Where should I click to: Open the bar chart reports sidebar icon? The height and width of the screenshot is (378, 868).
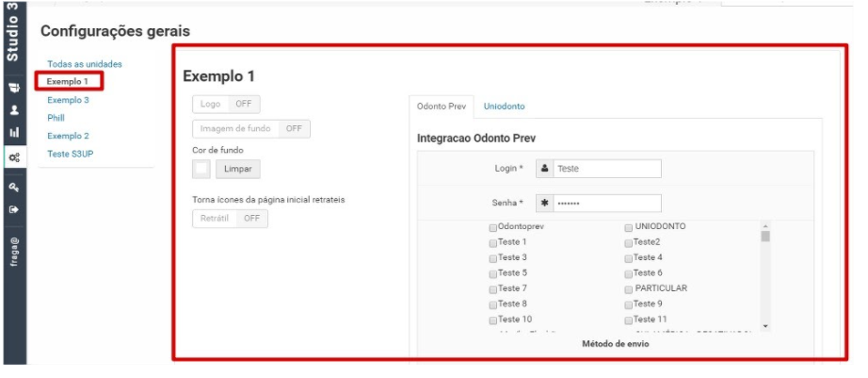[x=14, y=132]
